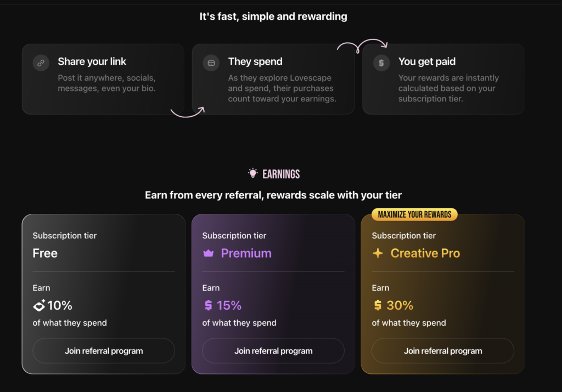Click the Share your link step card
Screen dimensions: 562x392
click(x=103, y=78)
